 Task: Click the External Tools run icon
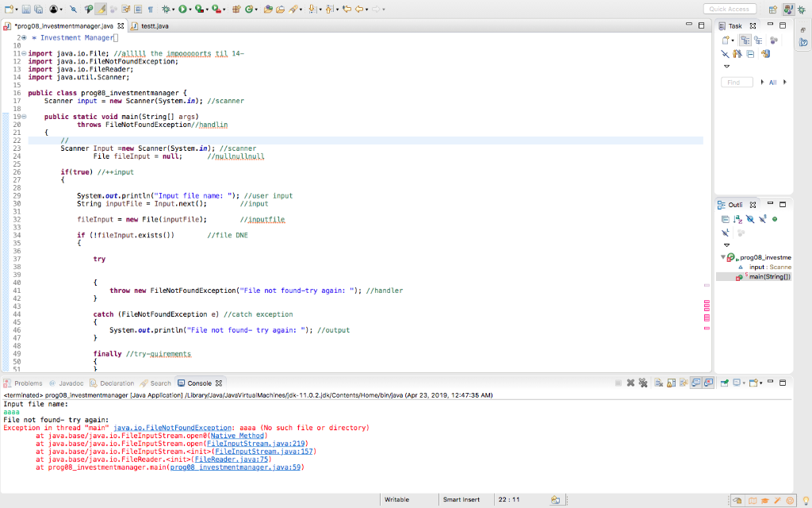coord(216,10)
